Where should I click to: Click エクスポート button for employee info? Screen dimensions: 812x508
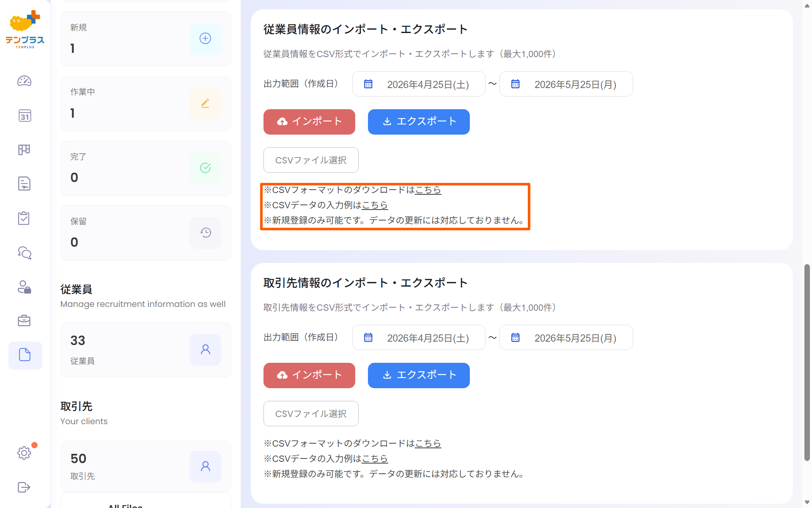[x=419, y=122]
